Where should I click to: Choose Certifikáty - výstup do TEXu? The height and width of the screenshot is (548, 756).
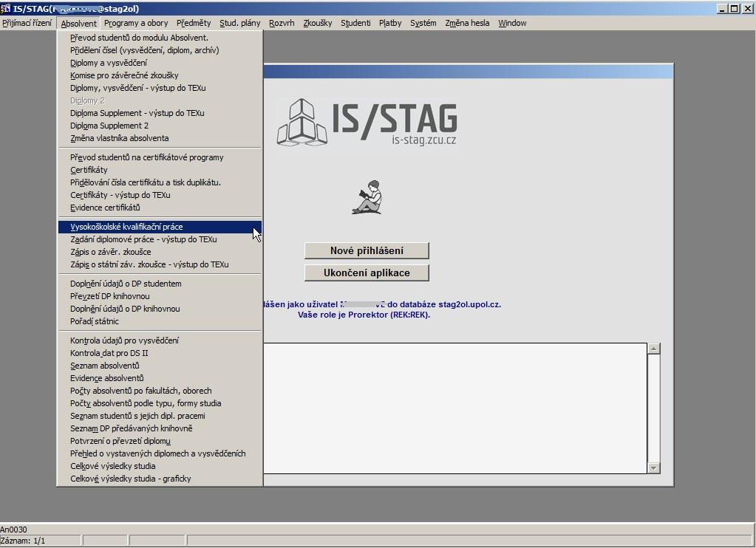click(160, 195)
